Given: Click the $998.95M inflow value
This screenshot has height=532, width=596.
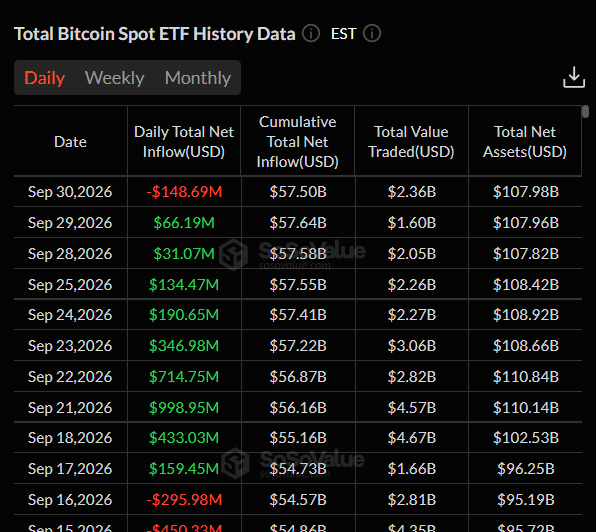Looking at the screenshot, I should [x=184, y=408].
